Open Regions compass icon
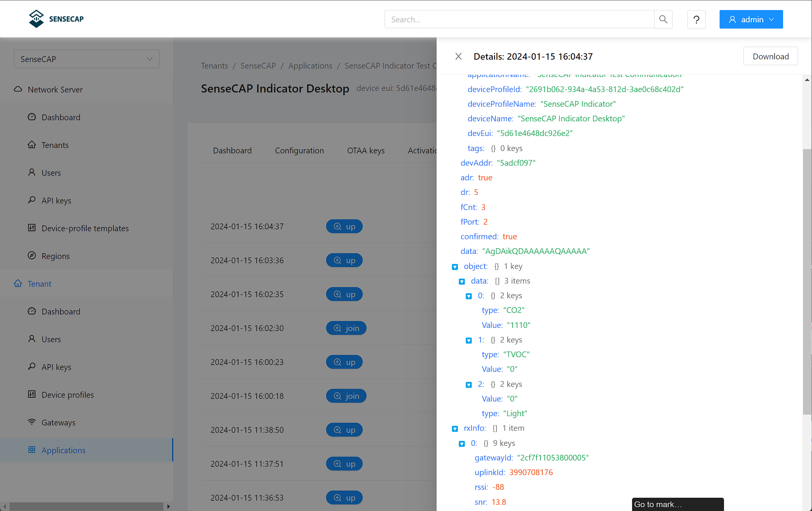Image resolution: width=812 pixels, height=511 pixels. (x=32, y=255)
